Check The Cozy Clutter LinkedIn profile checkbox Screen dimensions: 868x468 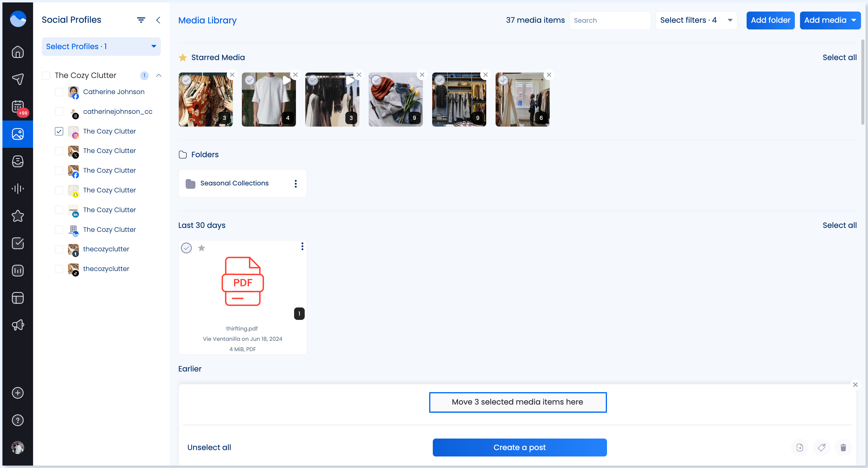(x=59, y=210)
